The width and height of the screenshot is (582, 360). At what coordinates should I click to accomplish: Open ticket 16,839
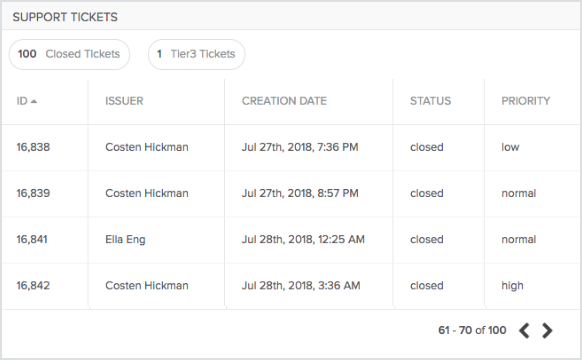(x=33, y=193)
